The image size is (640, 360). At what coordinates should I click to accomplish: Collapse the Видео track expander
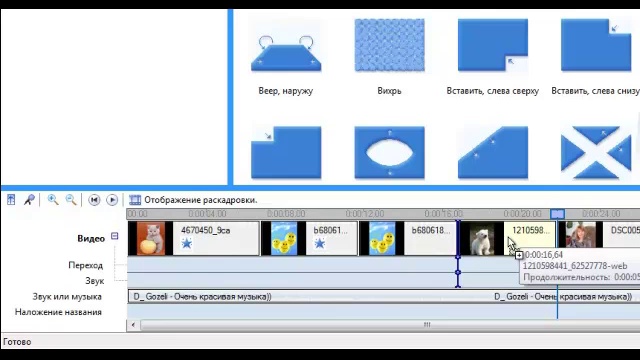pyautogui.click(x=115, y=236)
